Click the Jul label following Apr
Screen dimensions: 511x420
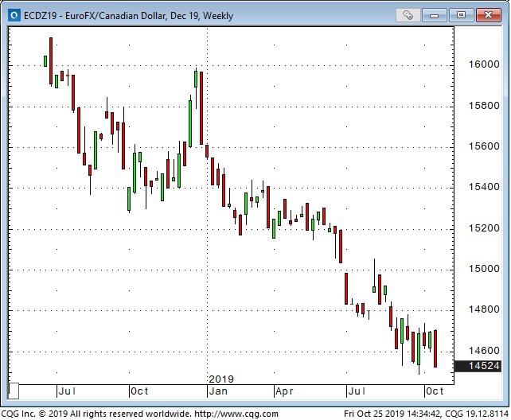tap(357, 391)
